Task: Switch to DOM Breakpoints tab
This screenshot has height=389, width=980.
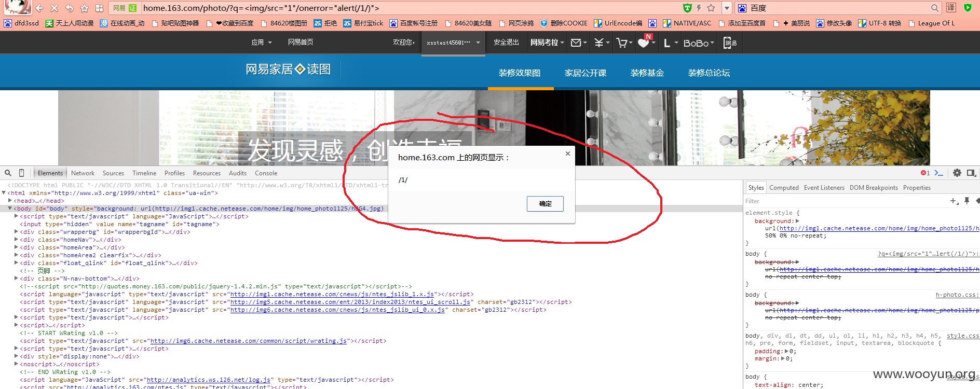Action: coord(874,188)
